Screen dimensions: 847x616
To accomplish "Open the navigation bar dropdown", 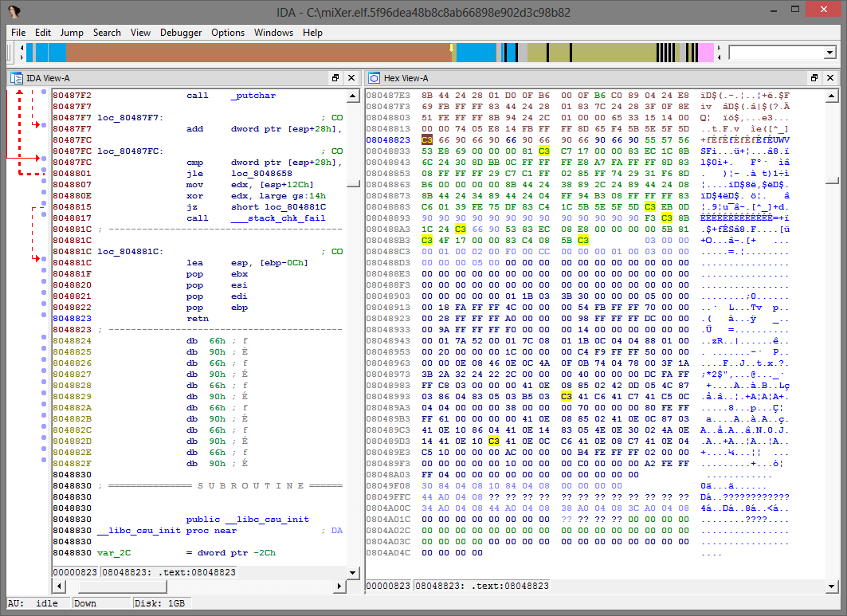I will [830, 53].
